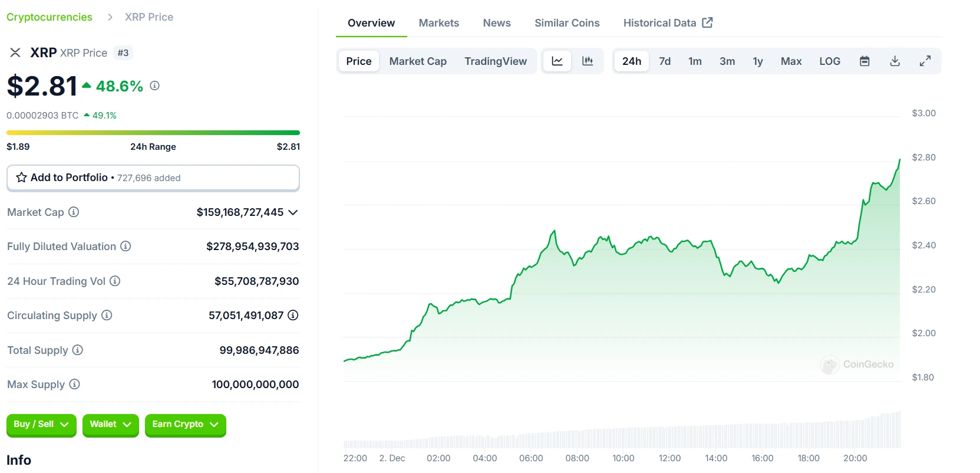The width and height of the screenshot is (980, 473).
Task: Click the 99,986,947,886 total supply value
Action: coord(259,350)
